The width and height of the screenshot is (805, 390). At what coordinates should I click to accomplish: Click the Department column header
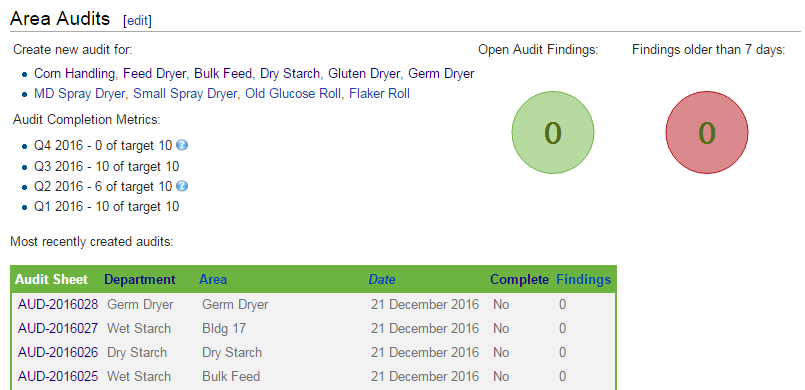click(140, 280)
